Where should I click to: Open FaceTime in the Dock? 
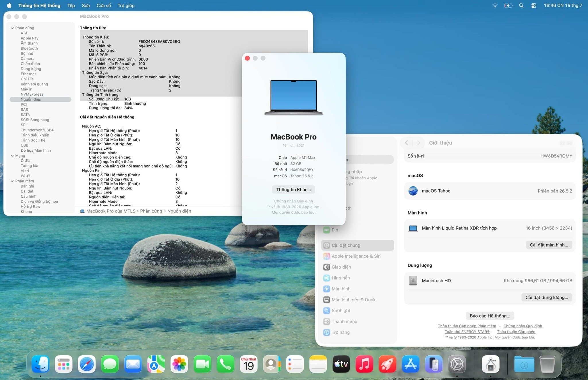(x=202, y=364)
